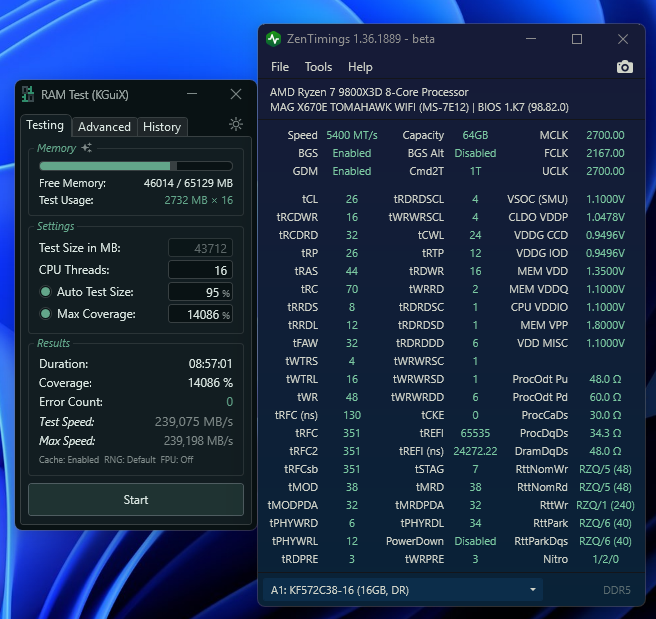The height and width of the screenshot is (619, 656).
Task: Click the Max Coverage percent field
Action: pos(200,314)
